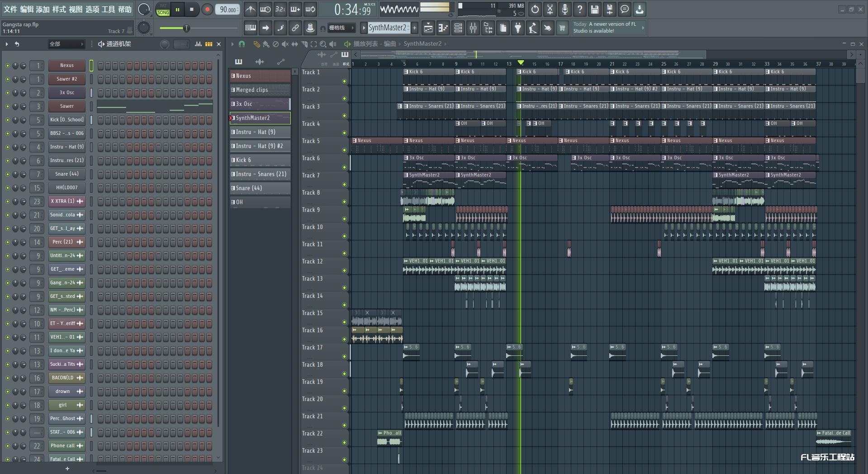Viewport: 868px width, 474px height.
Task: Open the audio editor scissors icon
Action: tap(550, 9)
